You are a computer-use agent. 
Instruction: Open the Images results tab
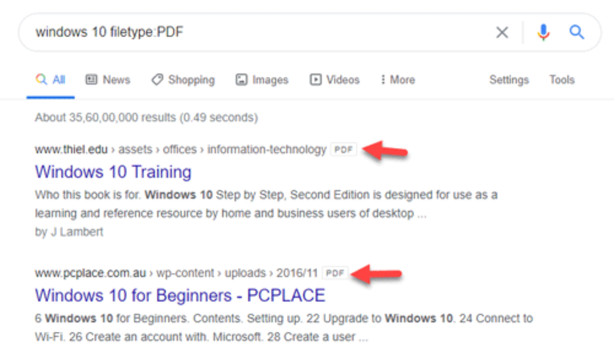pos(261,80)
